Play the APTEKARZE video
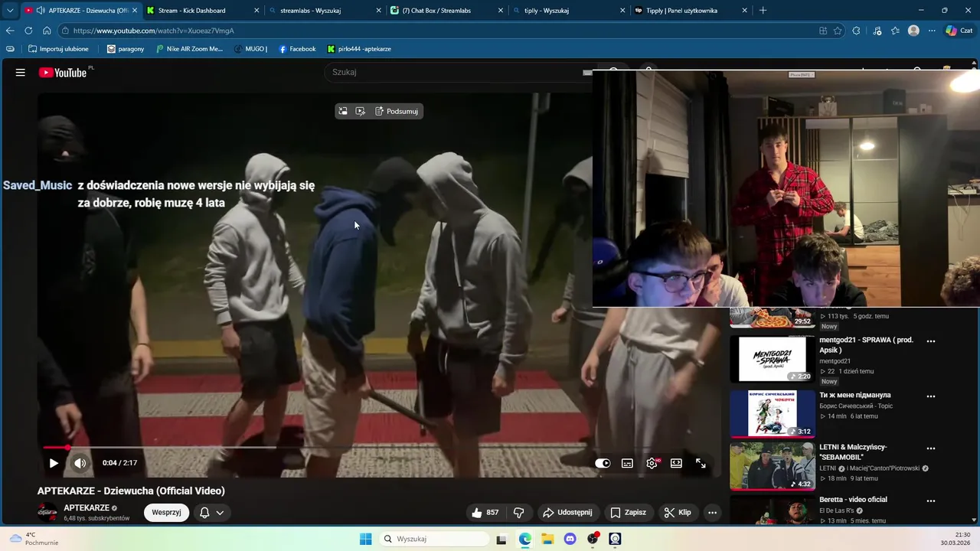The height and width of the screenshot is (551, 980). pyautogui.click(x=54, y=463)
